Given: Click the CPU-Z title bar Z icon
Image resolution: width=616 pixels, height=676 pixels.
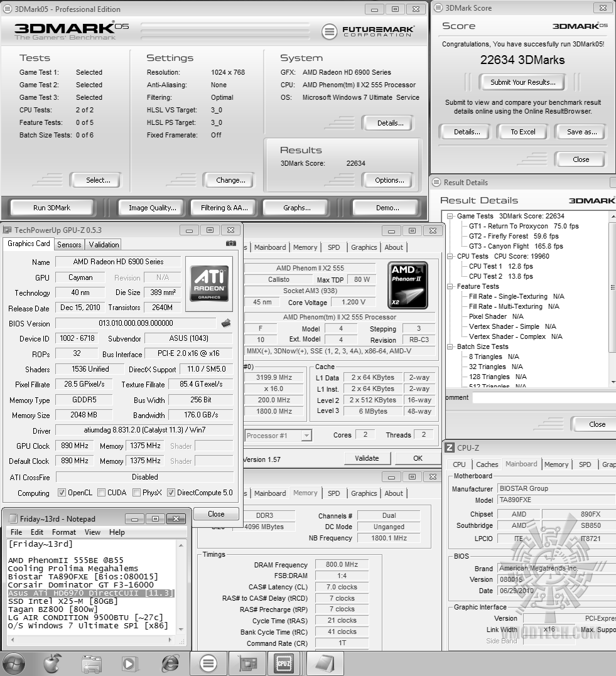Looking at the screenshot, I should point(450,448).
